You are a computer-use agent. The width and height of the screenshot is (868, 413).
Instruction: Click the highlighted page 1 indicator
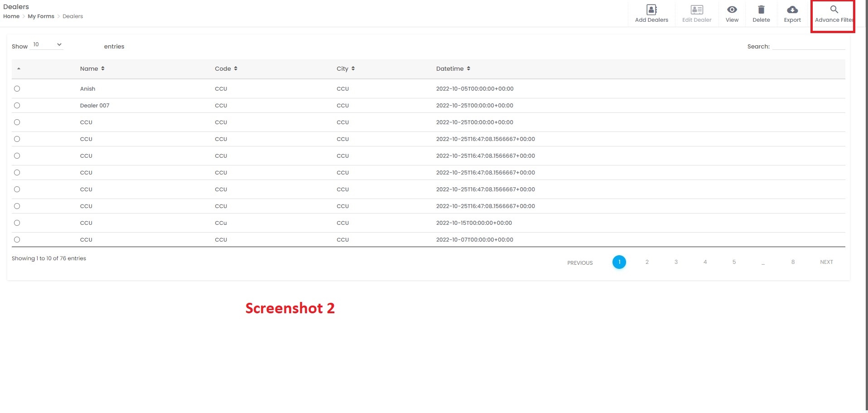point(619,262)
